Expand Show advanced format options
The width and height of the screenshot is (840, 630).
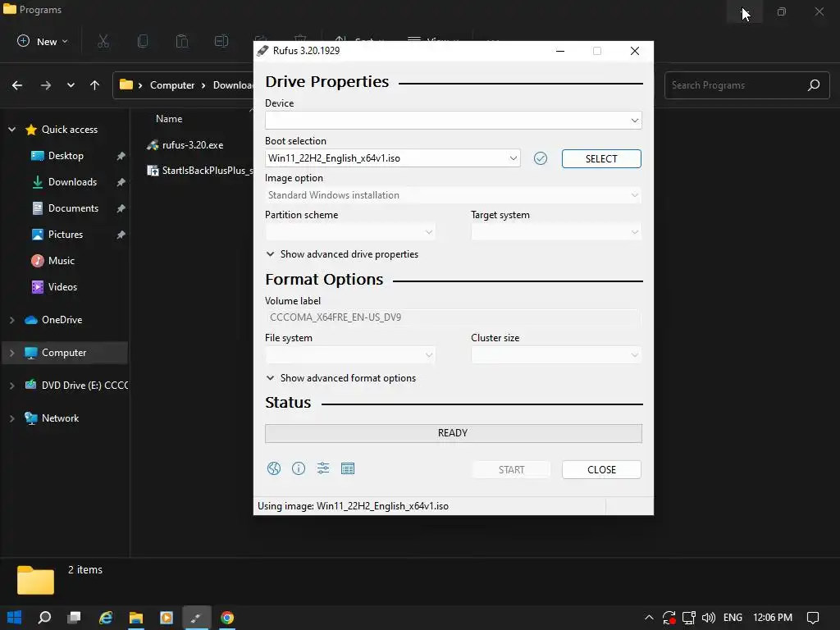click(340, 377)
